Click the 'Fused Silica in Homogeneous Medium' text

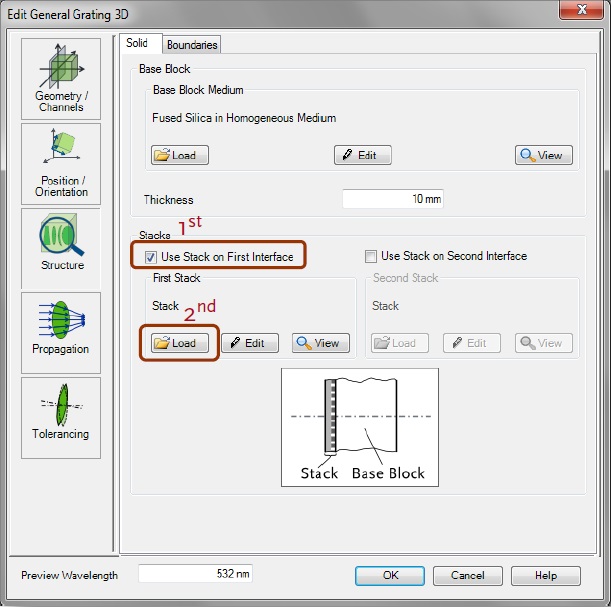244,118
